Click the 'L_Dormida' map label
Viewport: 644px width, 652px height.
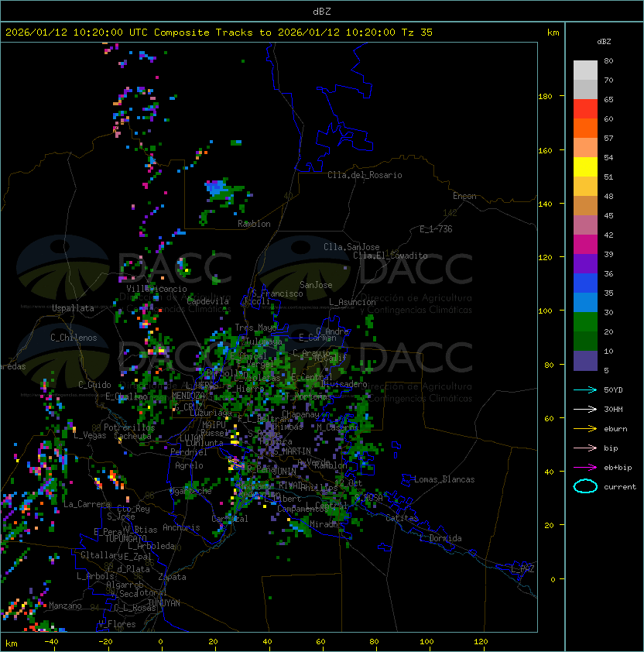[x=440, y=538]
